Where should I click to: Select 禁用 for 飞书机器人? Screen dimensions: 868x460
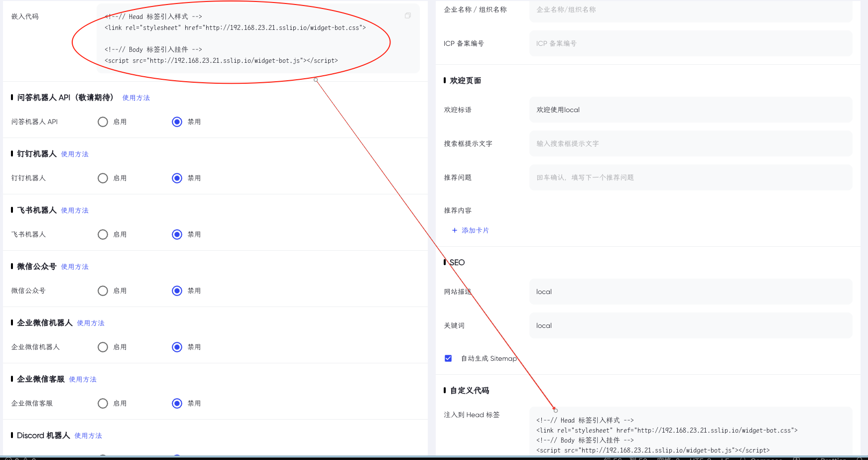tap(177, 234)
